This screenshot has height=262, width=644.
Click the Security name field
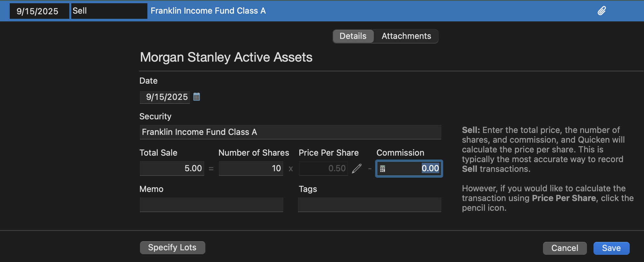point(290,132)
